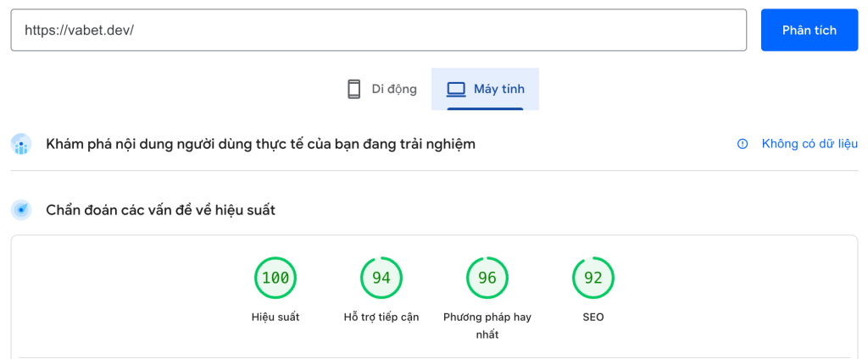Click the real user experience chart icon

coord(21,144)
